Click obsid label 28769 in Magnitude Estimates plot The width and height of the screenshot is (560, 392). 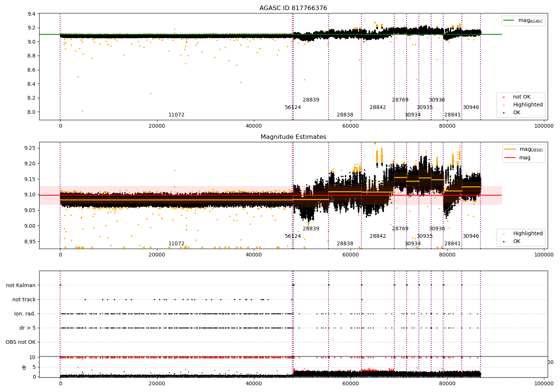click(x=400, y=229)
